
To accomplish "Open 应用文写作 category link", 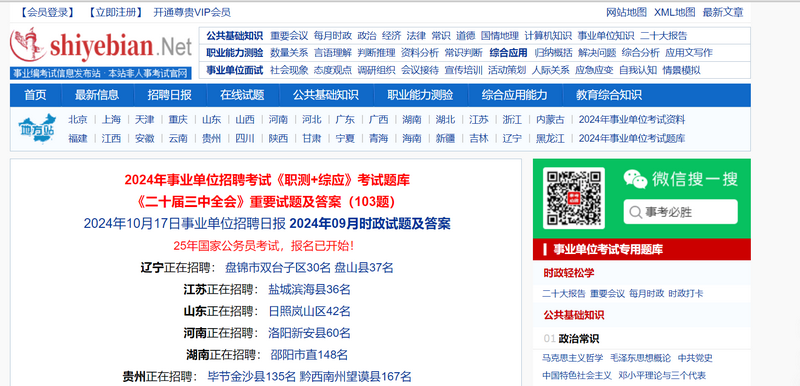I will tap(689, 53).
